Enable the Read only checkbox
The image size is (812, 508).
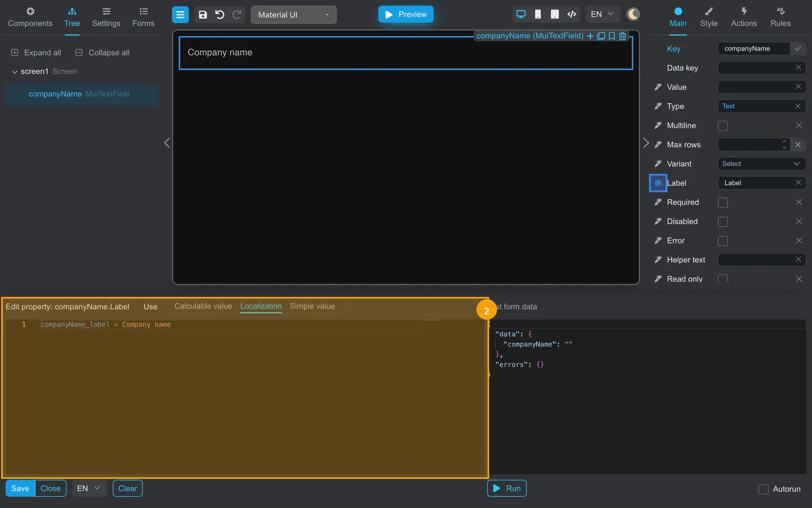tap(723, 279)
